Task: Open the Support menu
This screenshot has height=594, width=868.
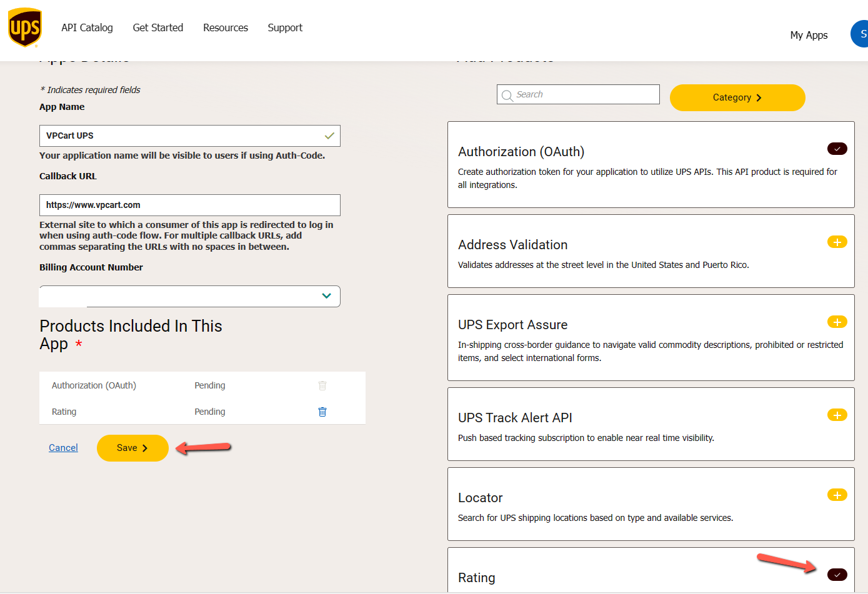Action: (x=285, y=27)
